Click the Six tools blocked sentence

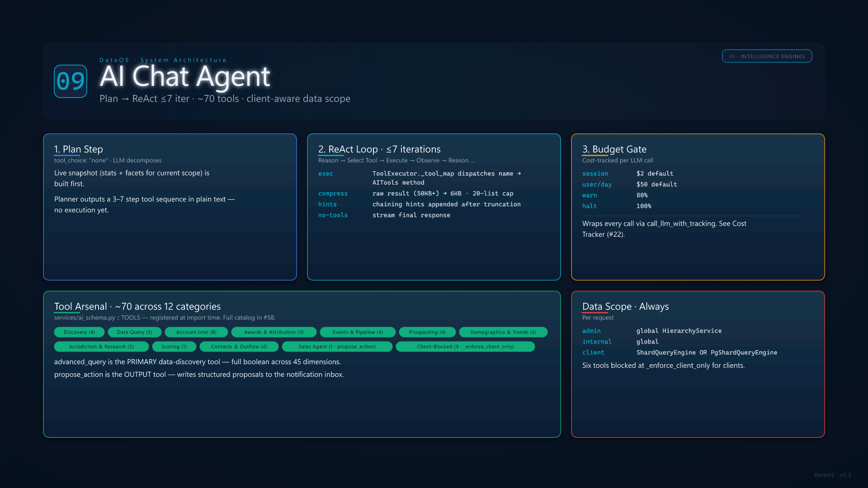point(664,366)
